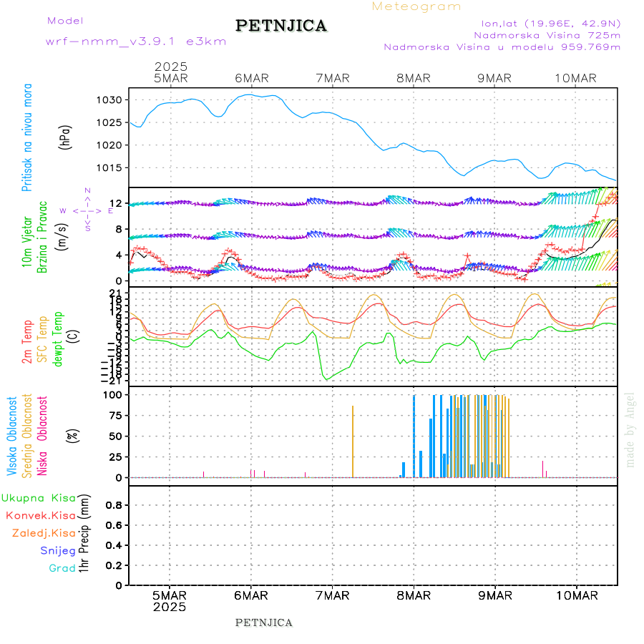Click the large PETNJICA title at top
The image size is (644, 644).
pos(281,26)
